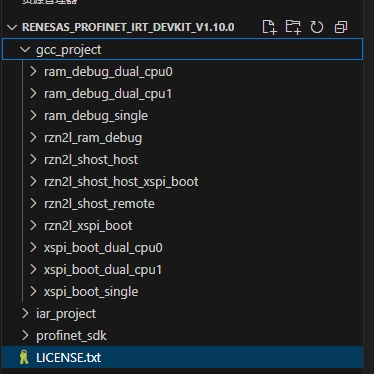This screenshot has width=374, height=374.
Task: Expand profinet_sdk folder chevron
Action: [x=25, y=335]
